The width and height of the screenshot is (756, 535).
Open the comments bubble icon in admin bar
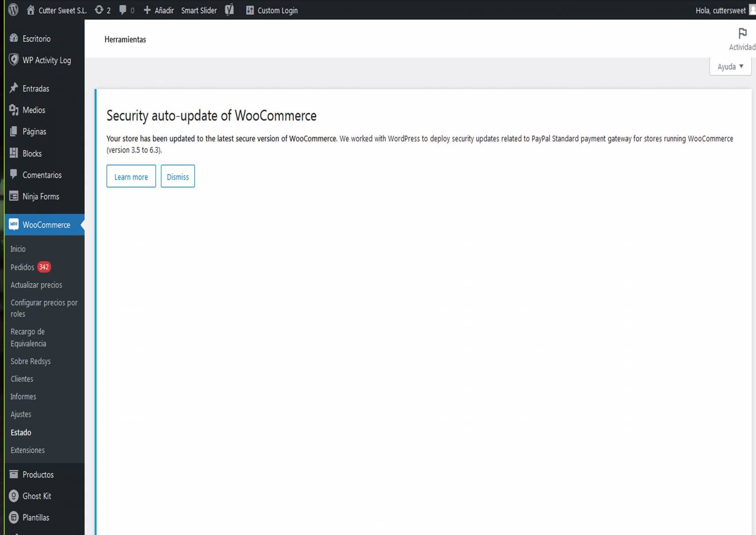pos(123,10)
